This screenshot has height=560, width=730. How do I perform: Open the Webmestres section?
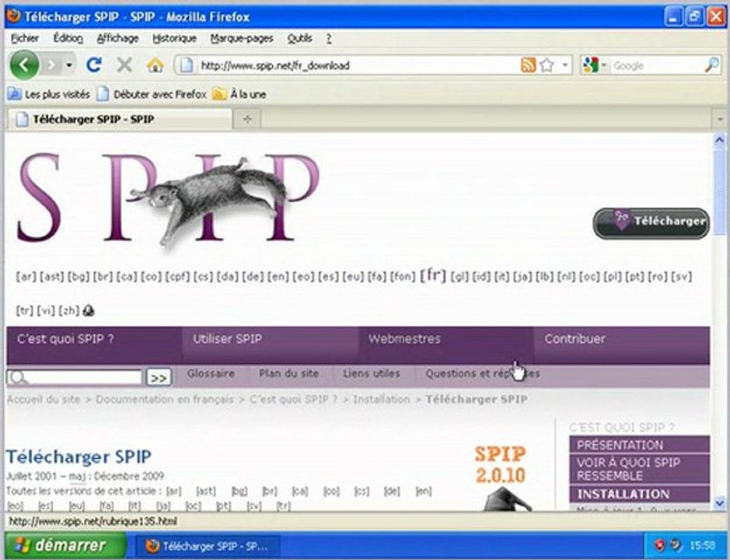point(445,345)
